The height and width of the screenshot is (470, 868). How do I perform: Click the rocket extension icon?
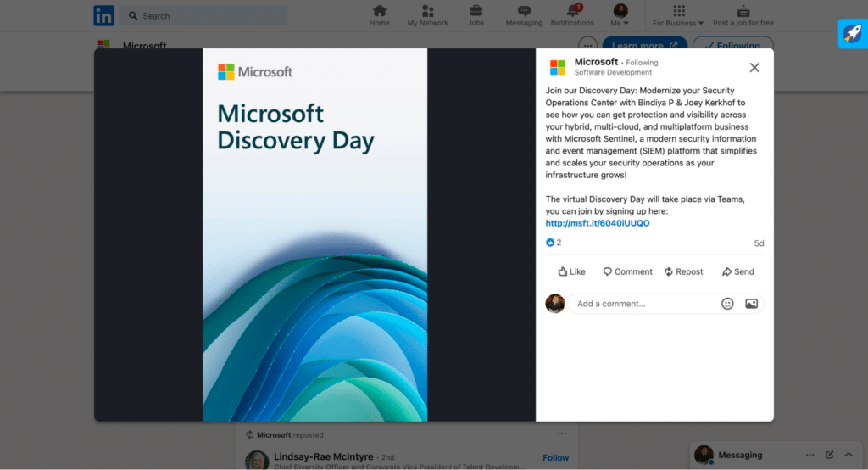[x=853, y=33]
